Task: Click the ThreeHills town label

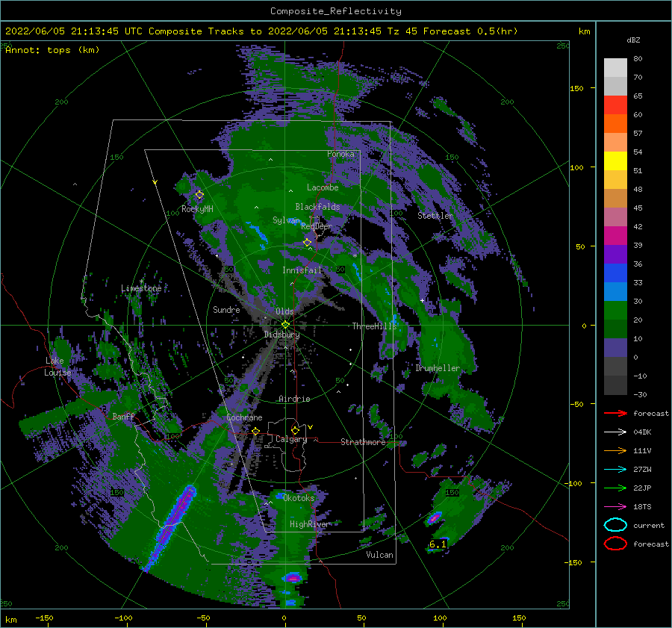Action: (375, 326)
